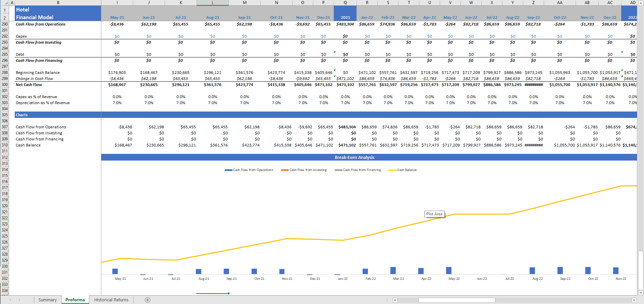Click Depreciation as % of Revenue label
The image size is (644, 304).
tap(43, 103)
